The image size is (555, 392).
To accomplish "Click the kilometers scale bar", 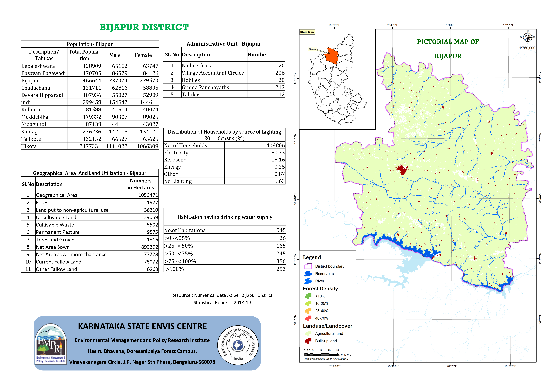I will [x=321, y=354].
